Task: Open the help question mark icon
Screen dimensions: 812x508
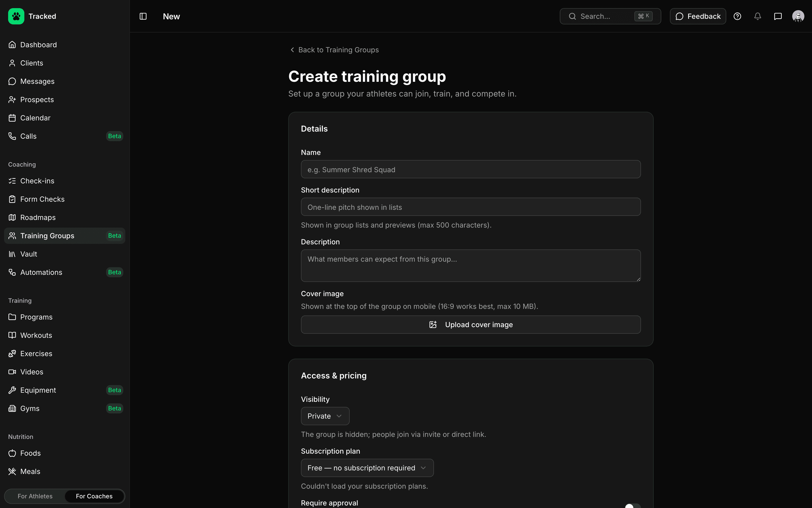Action: [737, 16]
